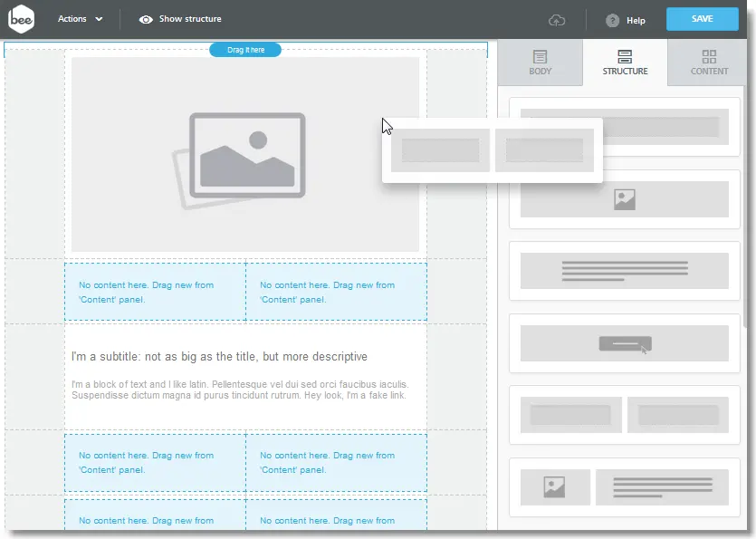Click the Help question mark icon

tap(612, 20)
